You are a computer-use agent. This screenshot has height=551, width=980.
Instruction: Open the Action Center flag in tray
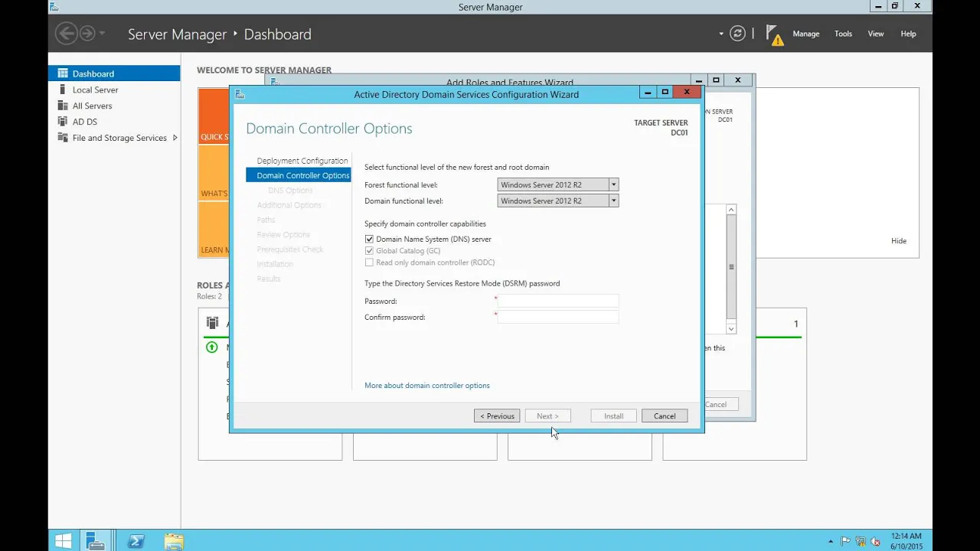pyautogui.click(x=846, y=541)
